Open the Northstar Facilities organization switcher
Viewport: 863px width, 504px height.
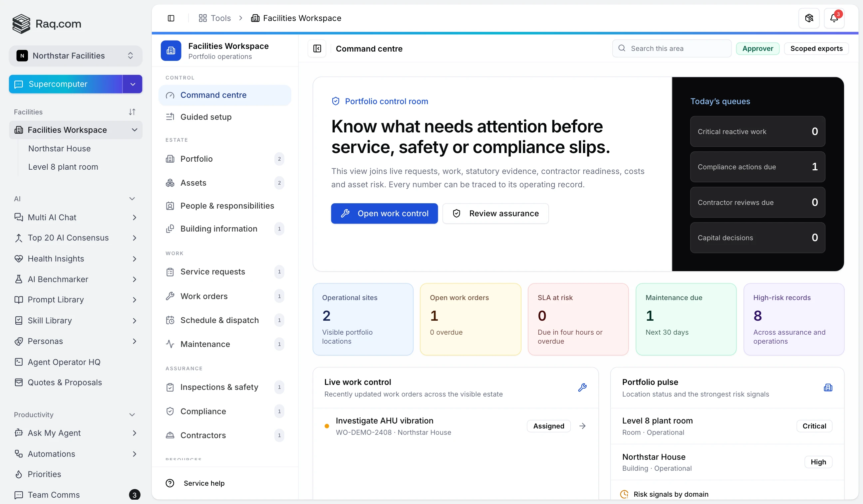pyautogui.click(x=76, y=56)
